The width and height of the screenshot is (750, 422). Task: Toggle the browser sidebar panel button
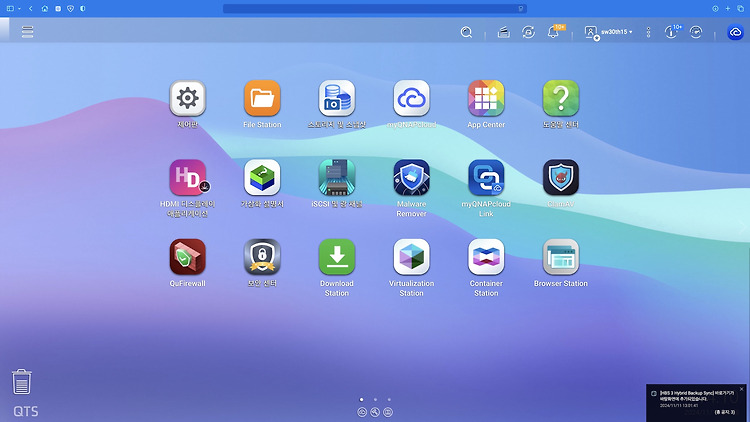(10, 9)
